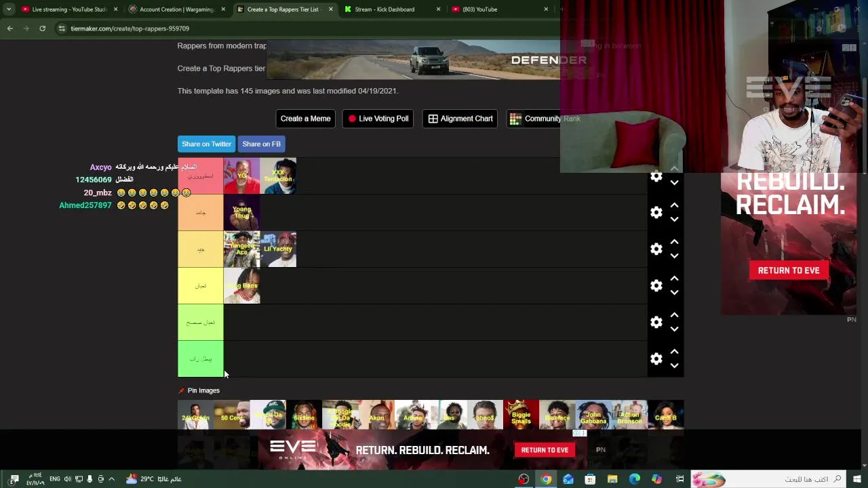
Task: Move the top red tier row down
Action: click(674, 183)
